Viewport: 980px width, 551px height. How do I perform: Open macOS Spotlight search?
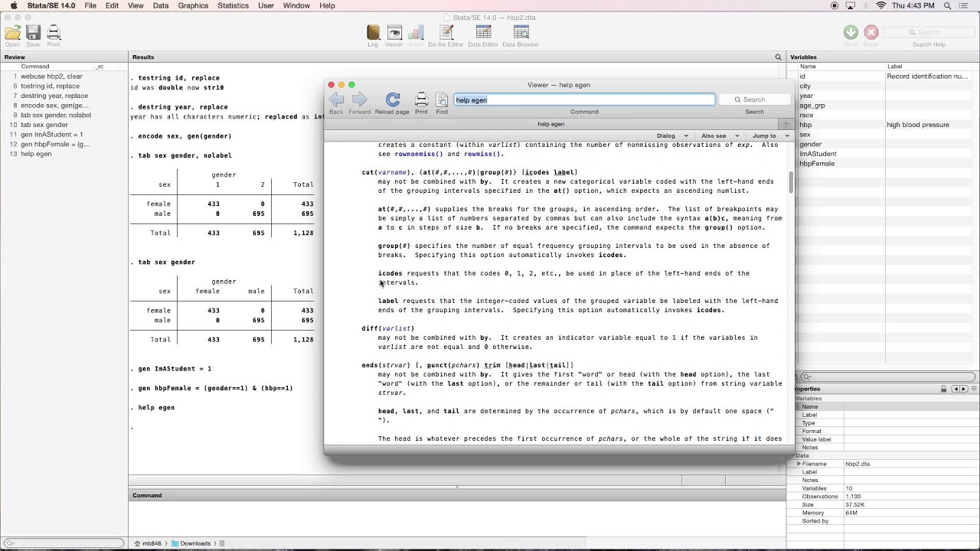pyautogui.click(x=948, y=5)
